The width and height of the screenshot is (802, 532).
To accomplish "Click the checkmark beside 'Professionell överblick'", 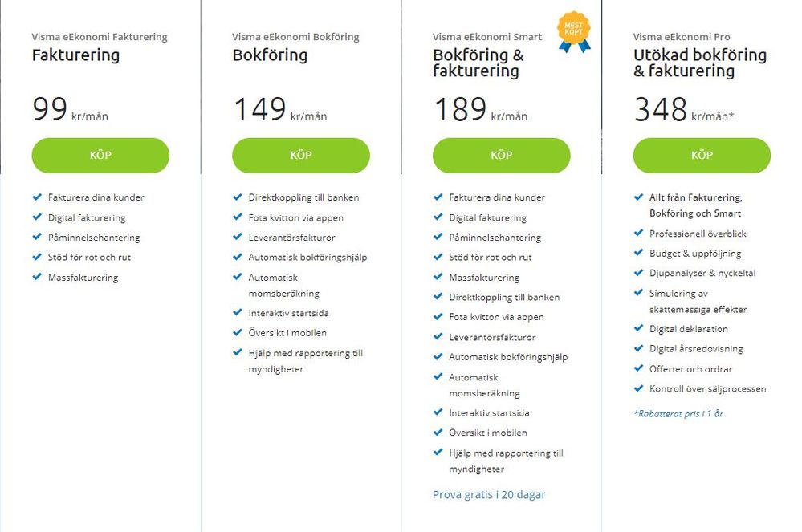I will point(638,233).
